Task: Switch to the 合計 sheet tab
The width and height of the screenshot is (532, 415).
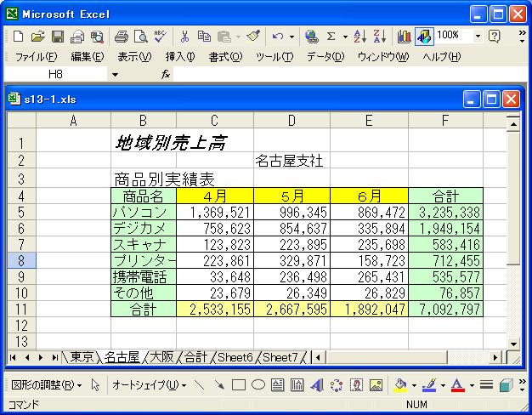Action: pyautogui.click(x=195, y=357)
